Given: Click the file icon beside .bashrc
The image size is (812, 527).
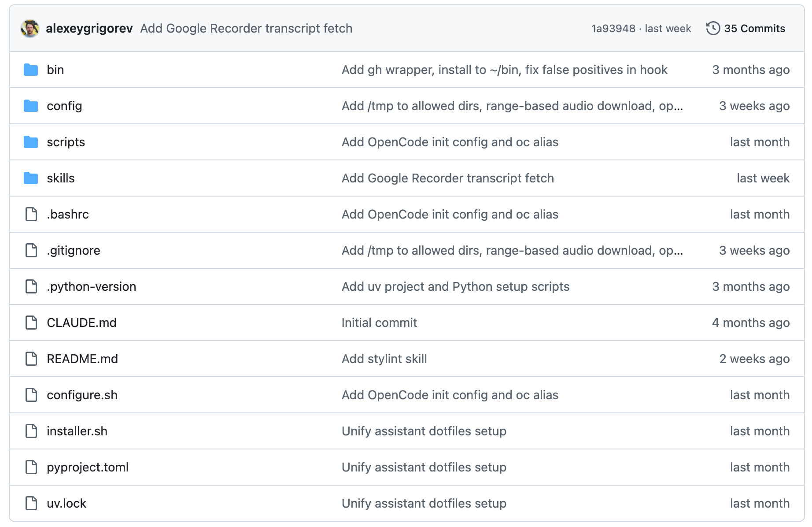Looking at the screenshot, I should tap(31, 214).
